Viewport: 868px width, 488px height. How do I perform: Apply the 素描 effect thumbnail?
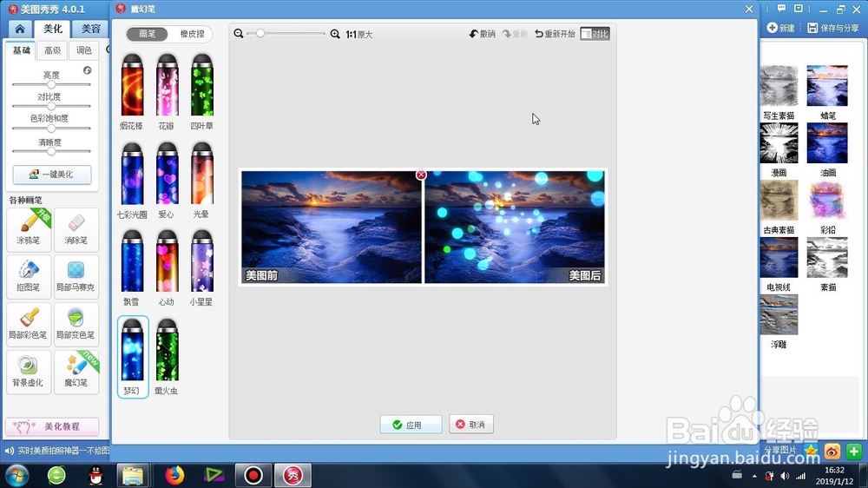point(827,258)
